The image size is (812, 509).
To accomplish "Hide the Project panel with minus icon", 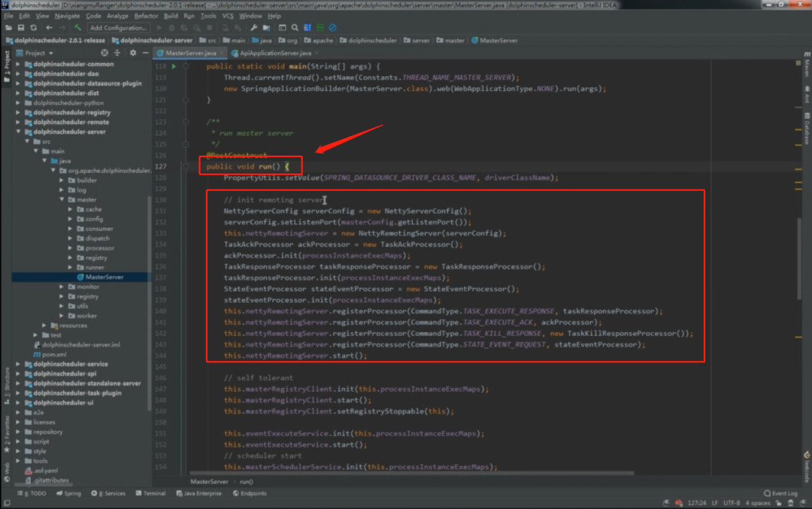I will (x=146, y=53).
